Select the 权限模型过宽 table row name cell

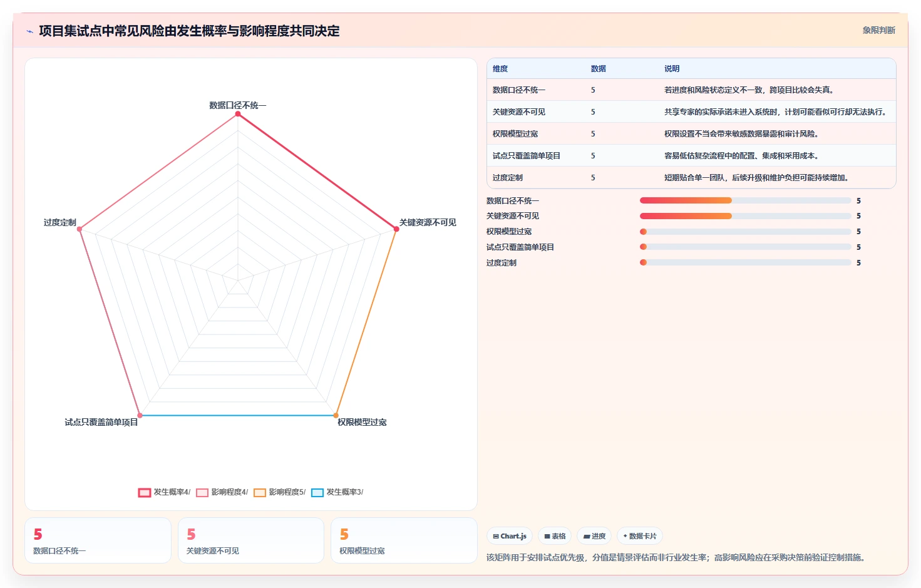[515, 134]
